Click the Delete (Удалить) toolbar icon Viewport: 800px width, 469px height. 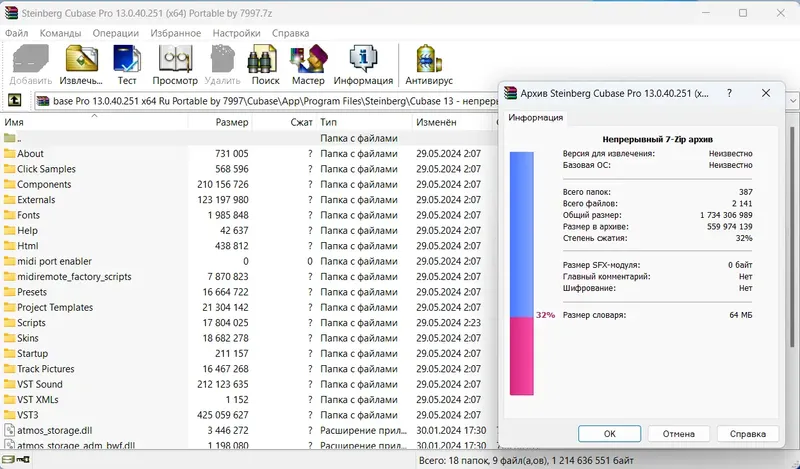tap(222, 65)
